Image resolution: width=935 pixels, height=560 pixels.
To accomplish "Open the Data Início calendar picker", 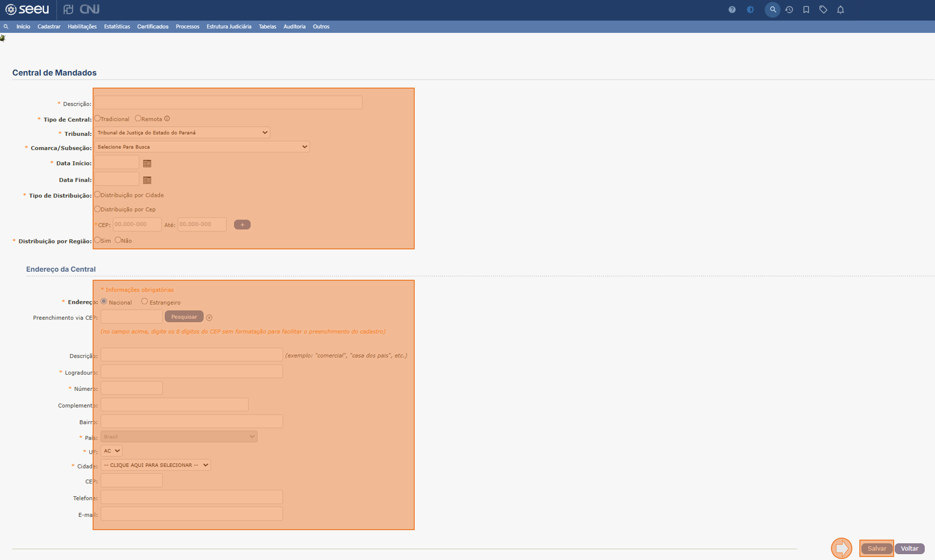I will (x=147, y=163).
